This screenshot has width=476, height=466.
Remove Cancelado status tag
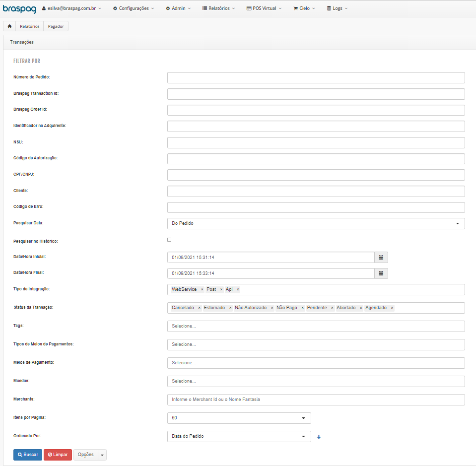199,308
